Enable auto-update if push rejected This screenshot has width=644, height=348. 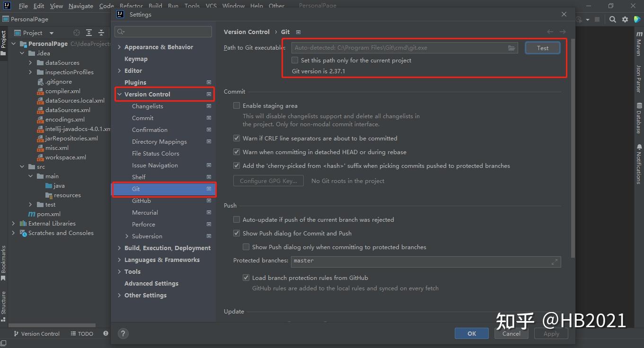[x=237, y=219]
